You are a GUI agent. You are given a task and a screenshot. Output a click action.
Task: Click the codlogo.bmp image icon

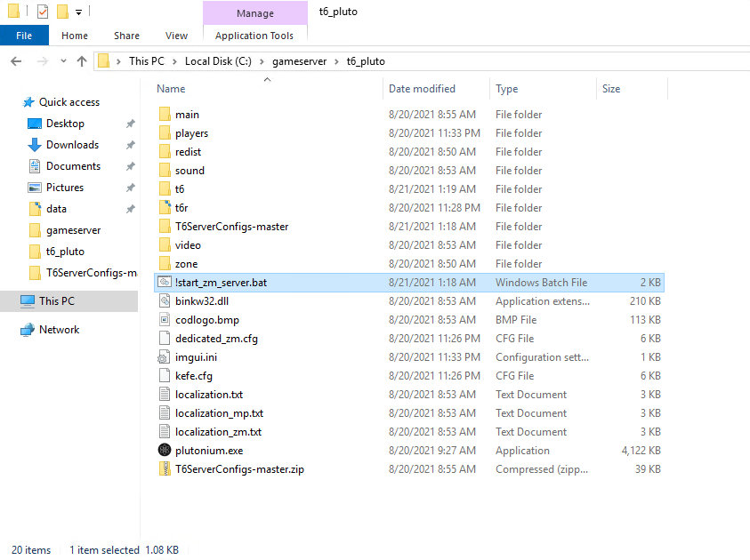[x=164, y=320]
